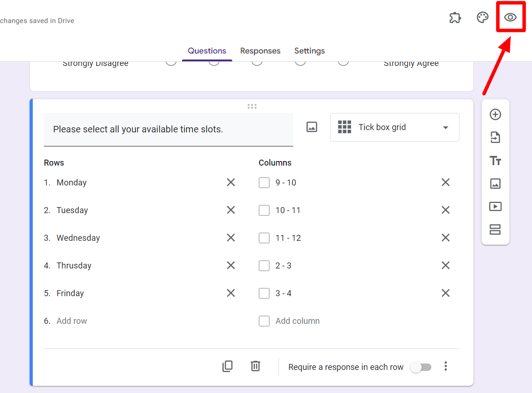
Task: Add a section from sidebar
Action: point(495,230)
